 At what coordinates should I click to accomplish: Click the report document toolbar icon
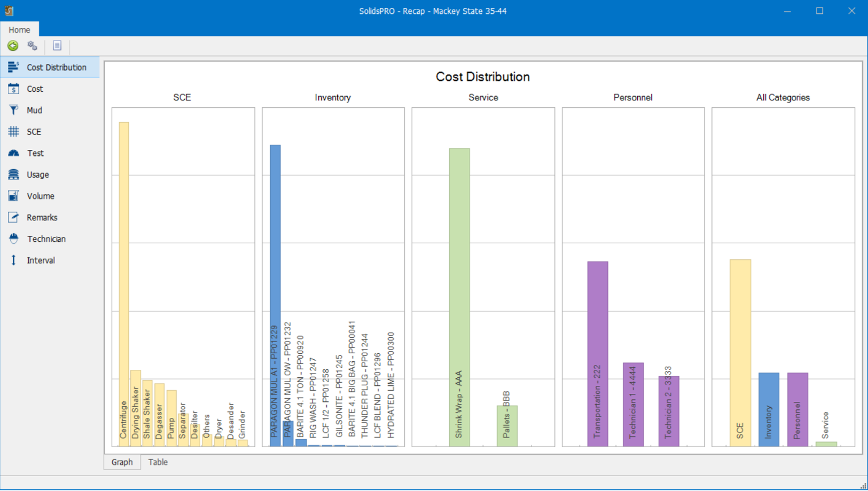[57, 46]
